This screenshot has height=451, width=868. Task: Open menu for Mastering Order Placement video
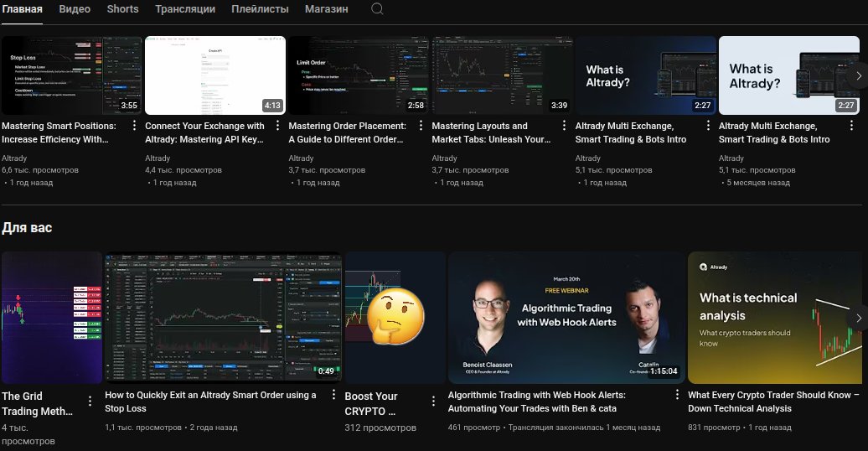[421, 126]
